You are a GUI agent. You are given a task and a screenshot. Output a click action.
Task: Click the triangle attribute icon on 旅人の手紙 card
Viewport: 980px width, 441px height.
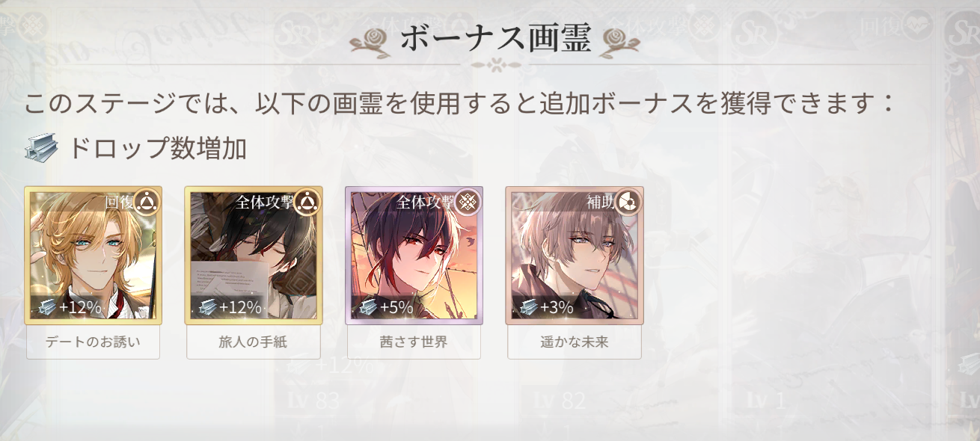(x=307, y=202)
